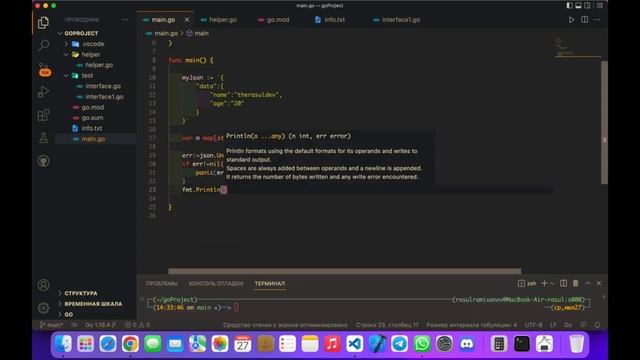Viewport: 640px width, 360px height.
Task: Open the КОНСОЛЬ ОТЛАДКИ panel tab
Action: coord(216,283)
